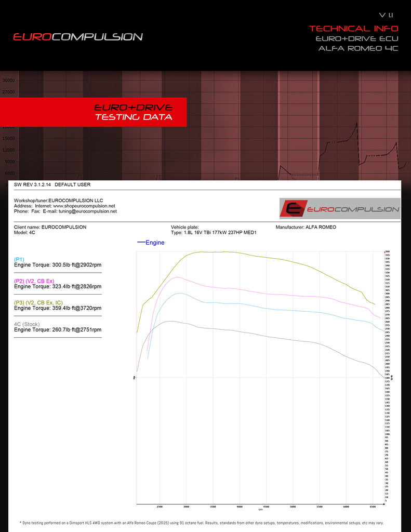
Task: Select the (P3) (V2, CB Ex, IC) legend label
Action: pos(38,302)
